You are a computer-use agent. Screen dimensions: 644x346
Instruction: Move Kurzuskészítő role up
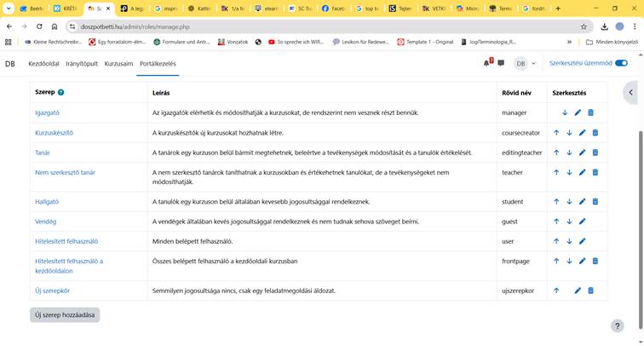tap(556, 133)
